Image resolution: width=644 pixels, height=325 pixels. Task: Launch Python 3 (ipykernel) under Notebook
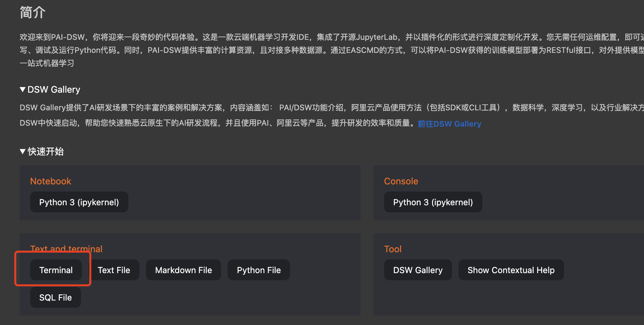79,202
